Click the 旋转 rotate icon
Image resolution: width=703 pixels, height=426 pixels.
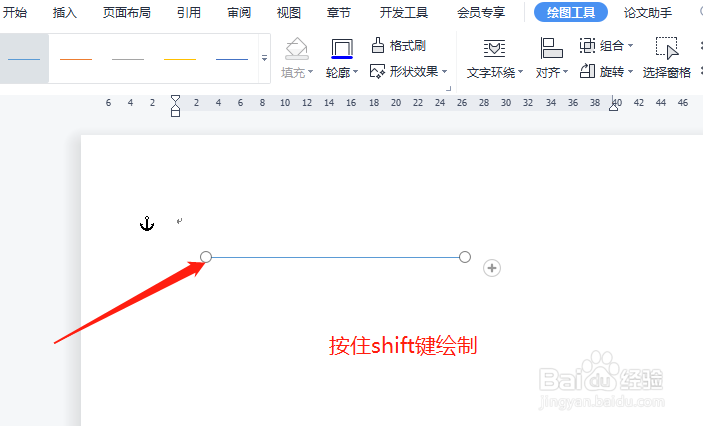pos(587,71)
